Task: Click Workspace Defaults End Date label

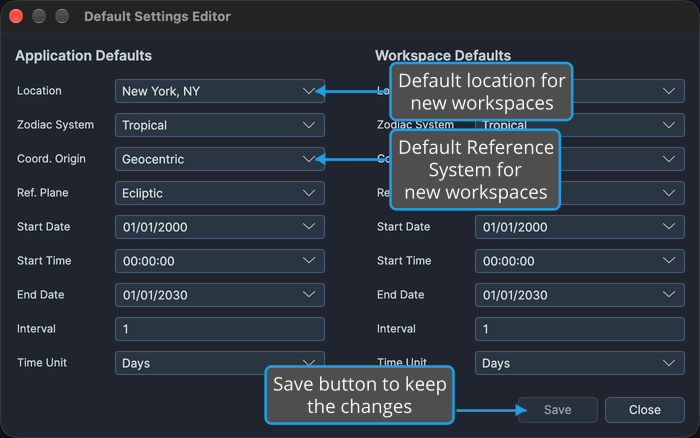Action: (400, 294)
